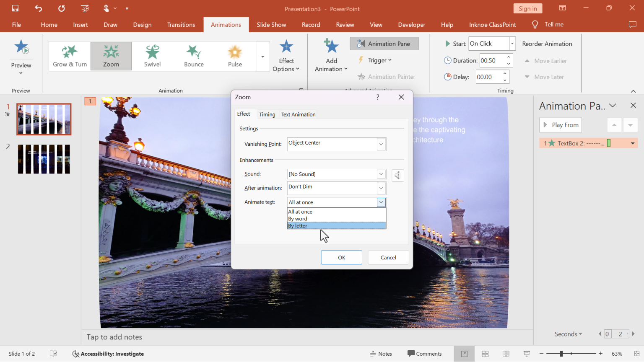This screenshot has width=644, height=362.
Task: Select slide 2 thumbnail in the panel
Action: [44, 159]
